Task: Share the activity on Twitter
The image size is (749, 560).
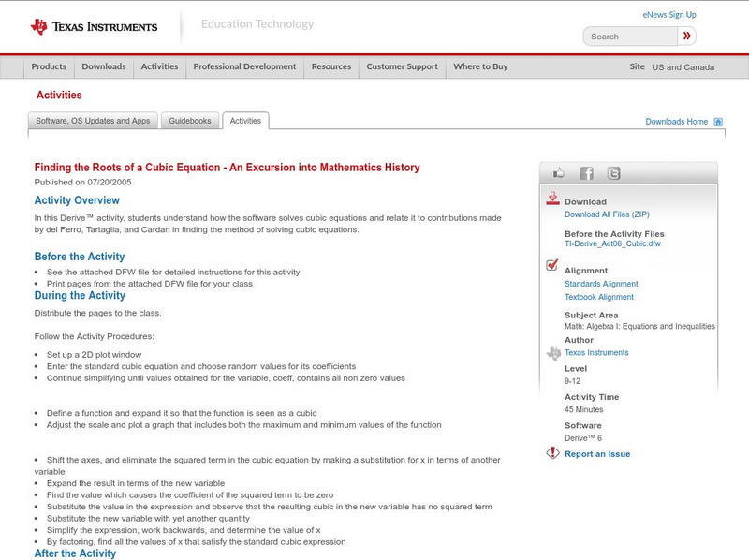Action: pyautogui.click(x=614, y=173)
